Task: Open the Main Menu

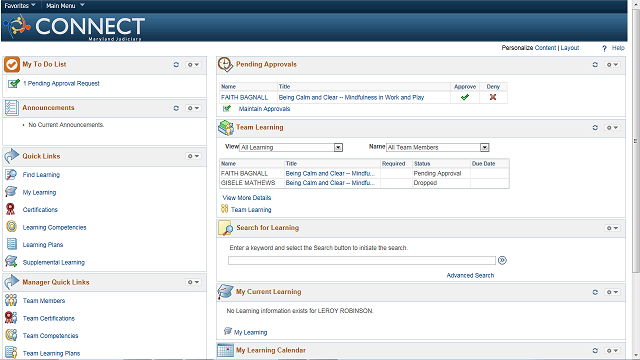Action: [65, 5]
